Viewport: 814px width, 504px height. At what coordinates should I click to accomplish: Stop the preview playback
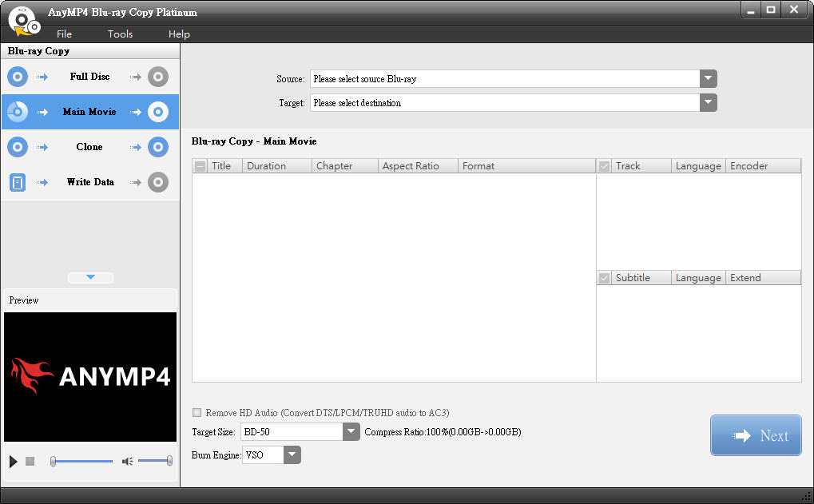tap(30, 461)
